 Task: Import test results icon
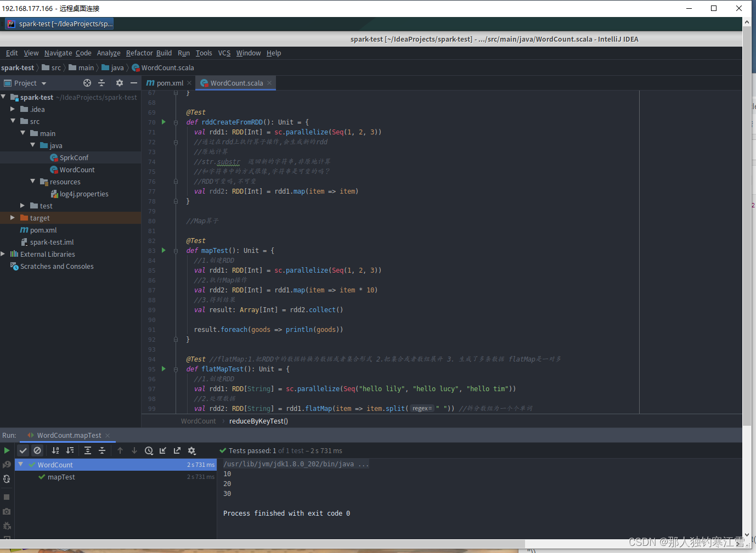(163, 450)
